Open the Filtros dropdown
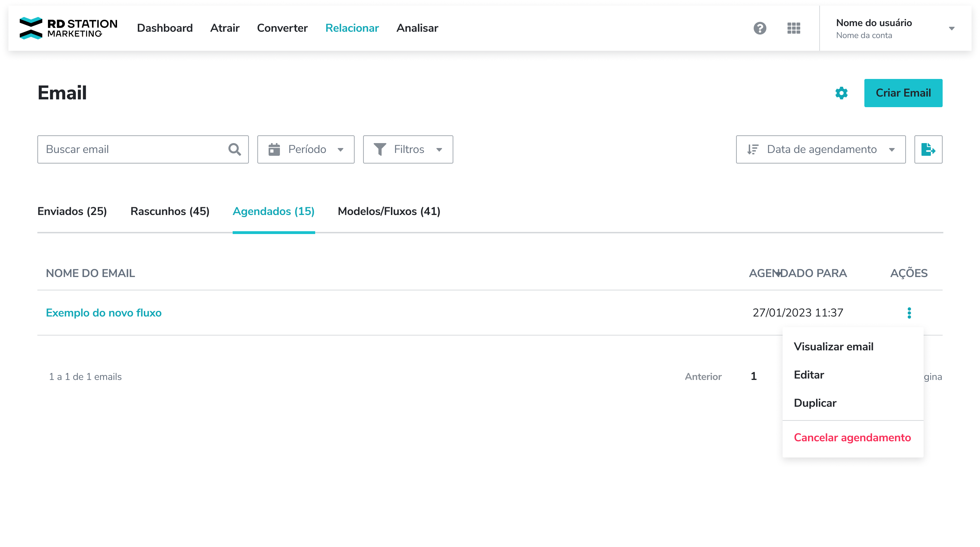 [408, 149]
